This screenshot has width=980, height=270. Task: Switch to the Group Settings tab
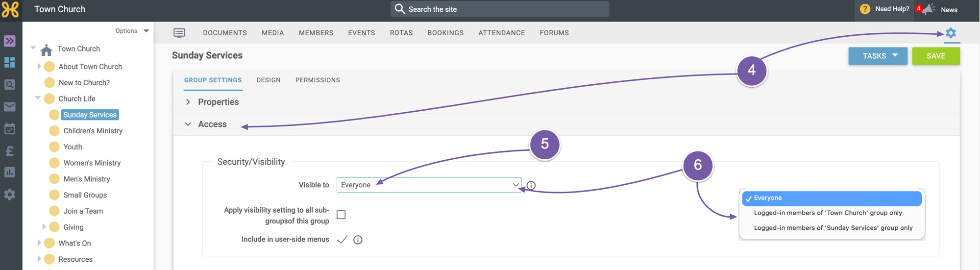[213, 80]
